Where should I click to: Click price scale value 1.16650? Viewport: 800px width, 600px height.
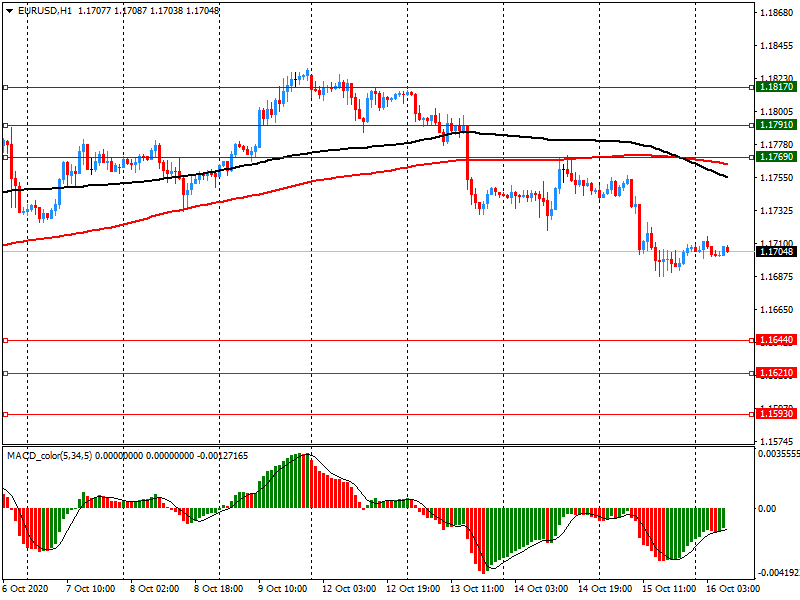coord(777,310)
